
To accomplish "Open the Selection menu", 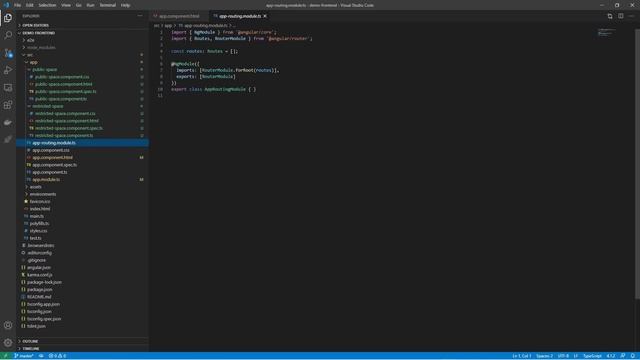I will point(47,5).
